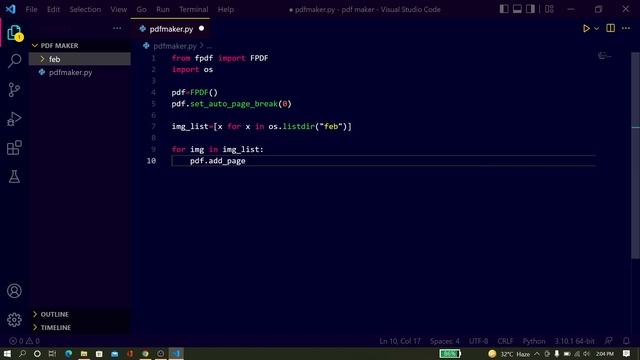Open the Accounts menu icon

tap(14, 291)
